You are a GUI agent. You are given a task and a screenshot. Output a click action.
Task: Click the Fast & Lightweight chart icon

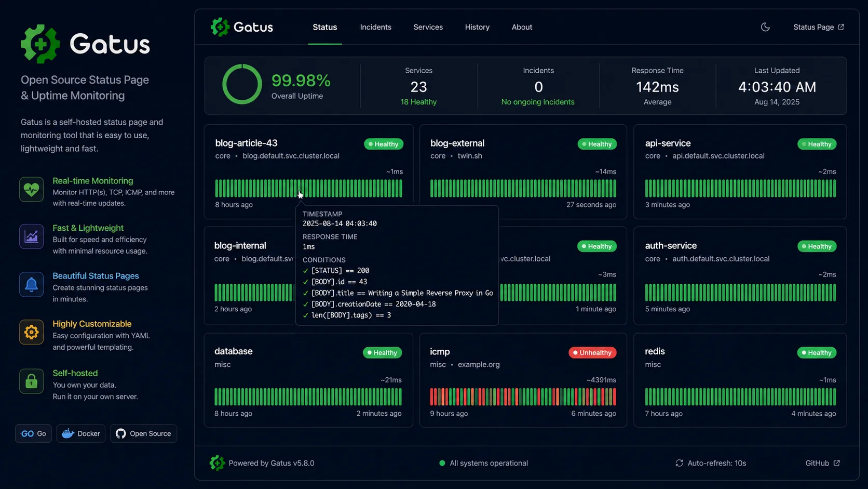pyautogui.click(x=32, y=236)
